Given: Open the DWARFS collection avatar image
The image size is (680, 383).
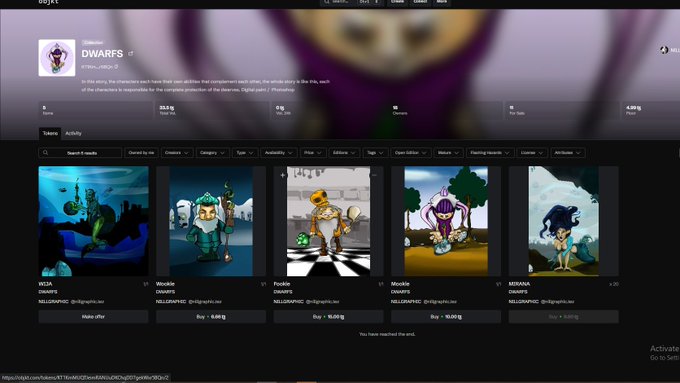Looking at the screenshot, I should 57,58.
